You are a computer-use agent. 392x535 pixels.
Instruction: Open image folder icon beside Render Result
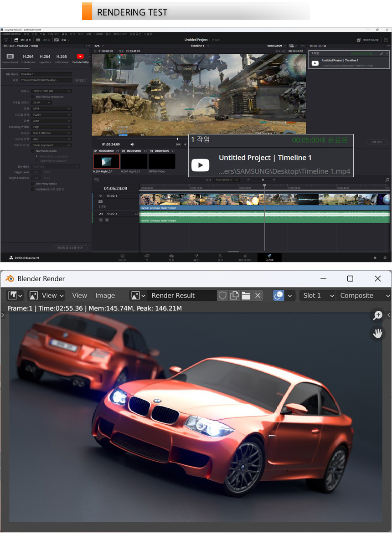246,296
